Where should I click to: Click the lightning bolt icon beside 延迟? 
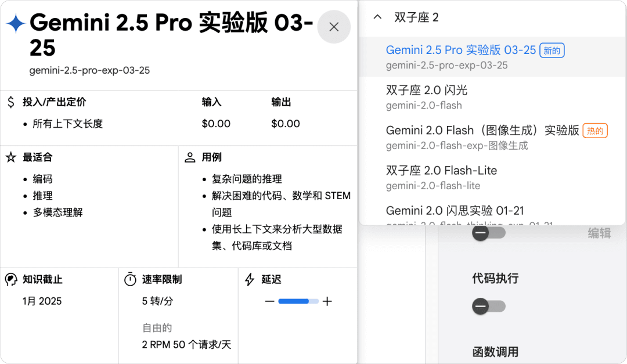coord(250,279)
